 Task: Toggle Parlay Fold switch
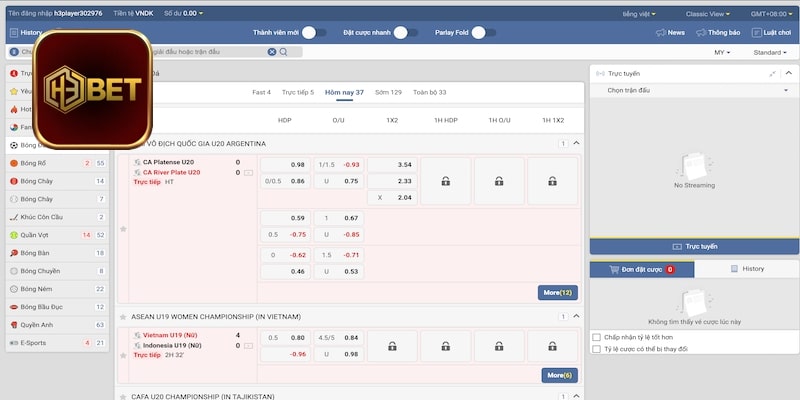484,33
